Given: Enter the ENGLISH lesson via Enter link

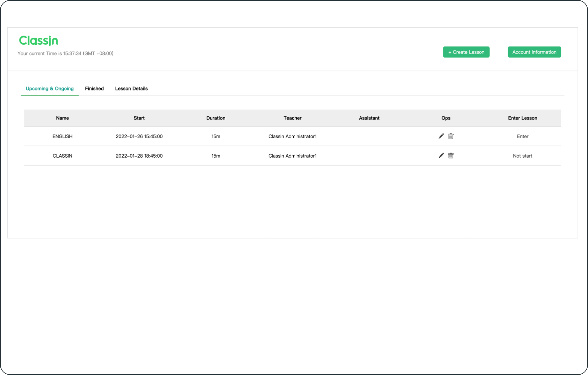Looking at the screenshot, I should point(522,136).
